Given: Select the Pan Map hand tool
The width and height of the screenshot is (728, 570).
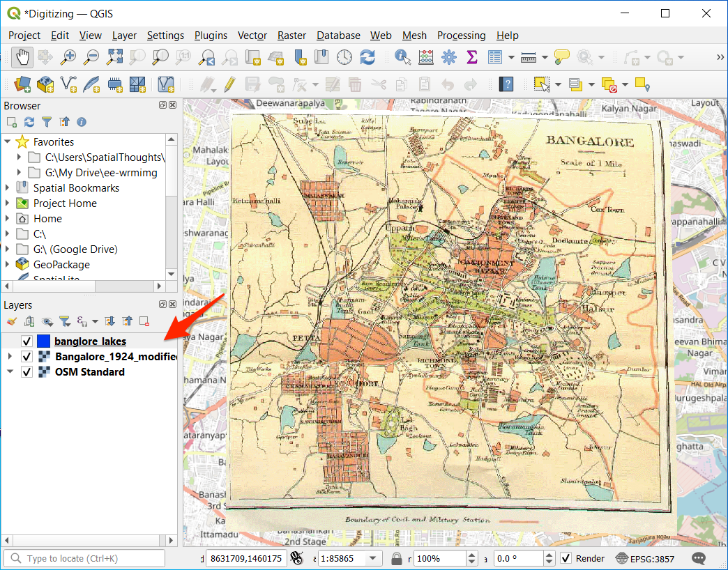Looking at the screenshot, I should pyautogui.click(x=22, y=57).
